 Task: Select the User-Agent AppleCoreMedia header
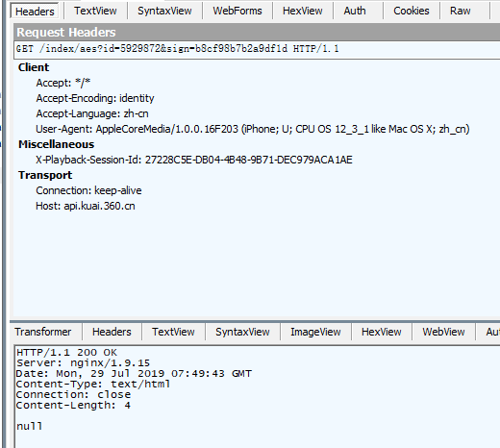click(x=253, y=129)
